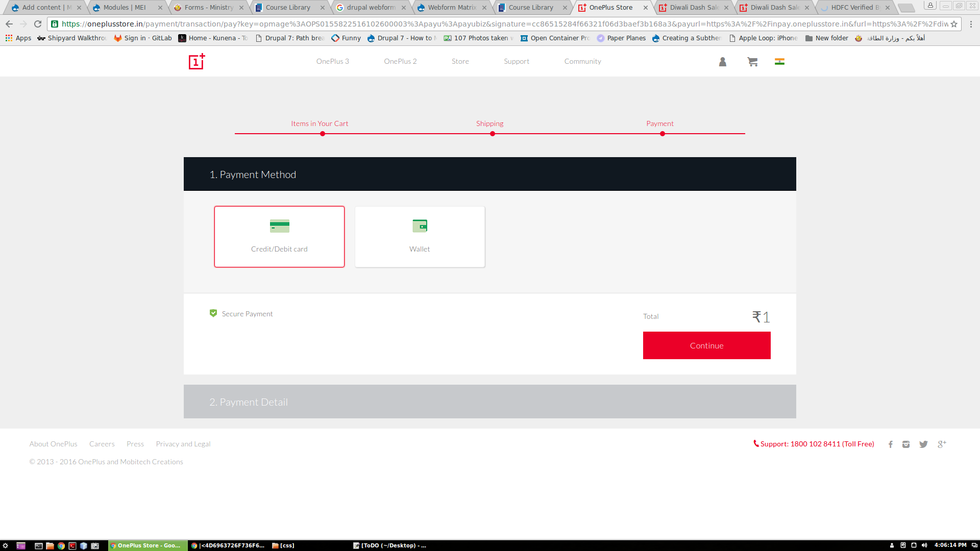The height and width of the screenshot is (551, 980).
Task: Open the Apple Loop: iPhone bookmark
Action: pyautogui.click(x=763, y=38)
